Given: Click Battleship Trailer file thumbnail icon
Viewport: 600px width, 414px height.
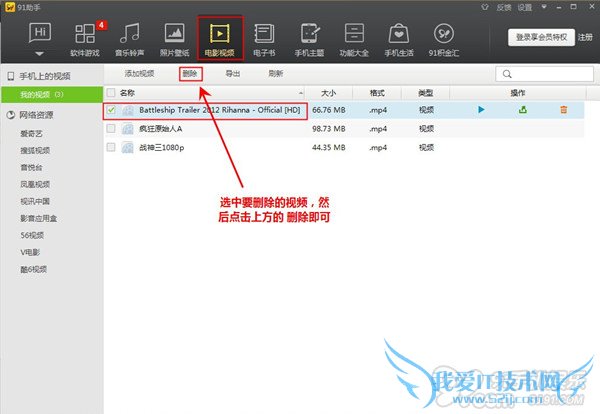Looking at the screenshot, I should pyautogui.click(x=128, y=110).
